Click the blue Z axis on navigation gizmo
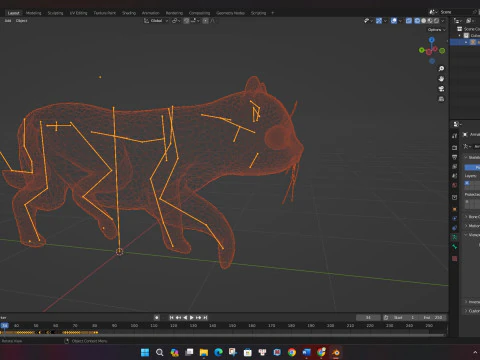 coord(432,40)
